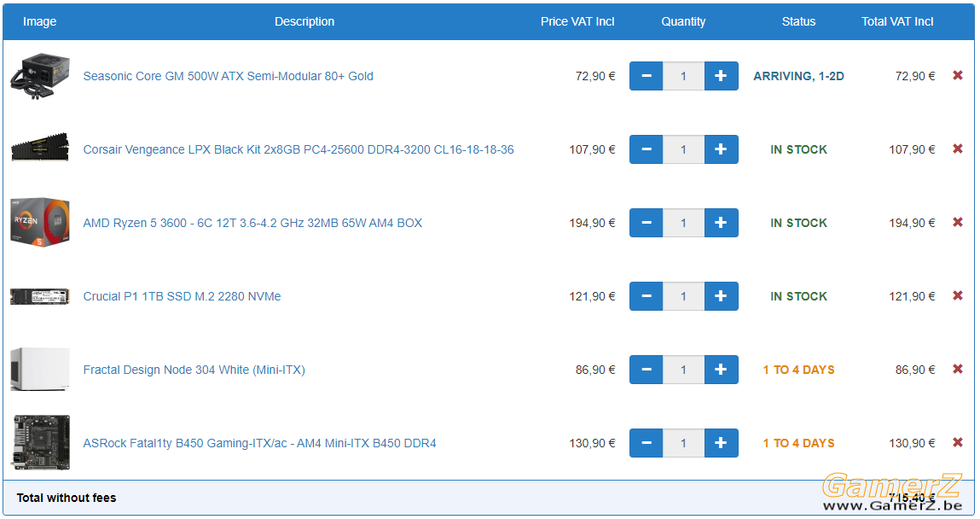
Task: Click the 'Quantity' column header
Action: (x=683, y=21)
